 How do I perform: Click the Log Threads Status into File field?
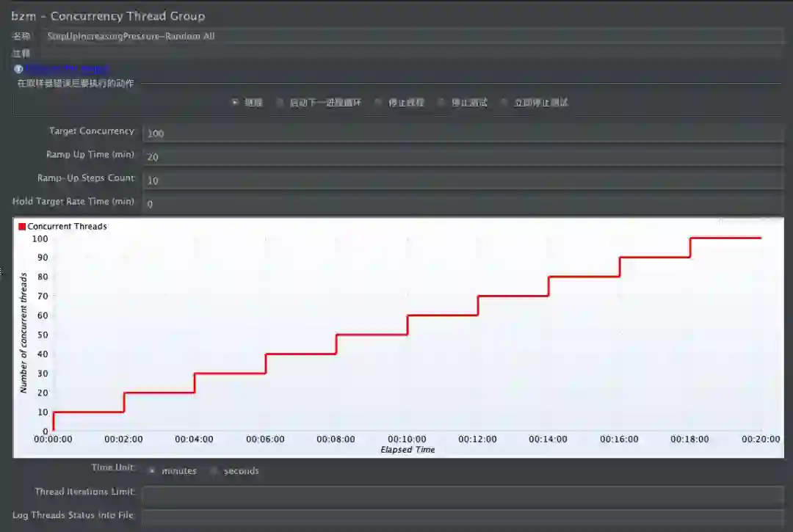click(463, 518)
